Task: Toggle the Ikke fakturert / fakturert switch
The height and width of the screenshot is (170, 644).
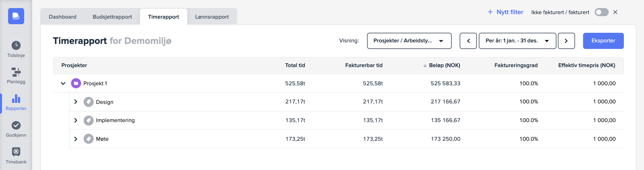Action: point(601,12)
